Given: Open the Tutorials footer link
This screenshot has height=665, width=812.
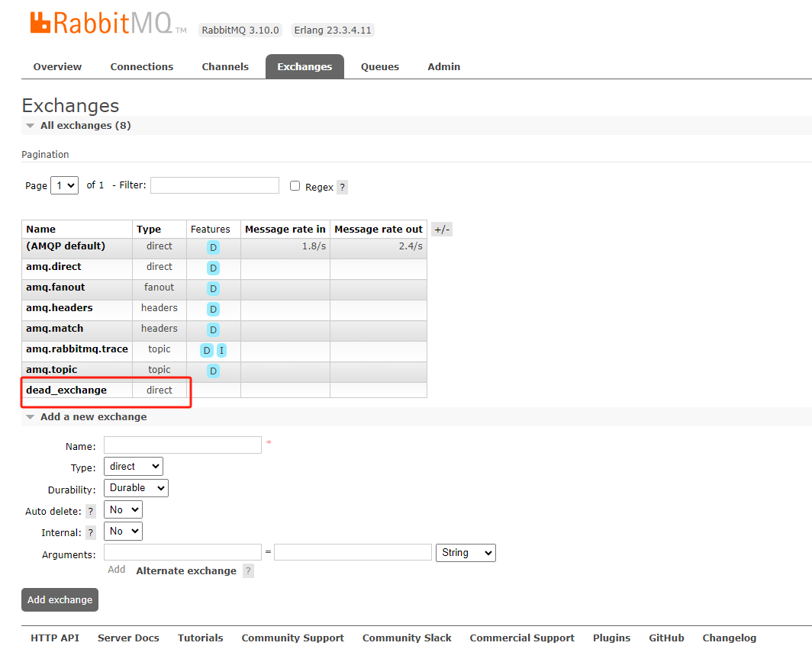Looking at the screenshot, I should point(201,638).
